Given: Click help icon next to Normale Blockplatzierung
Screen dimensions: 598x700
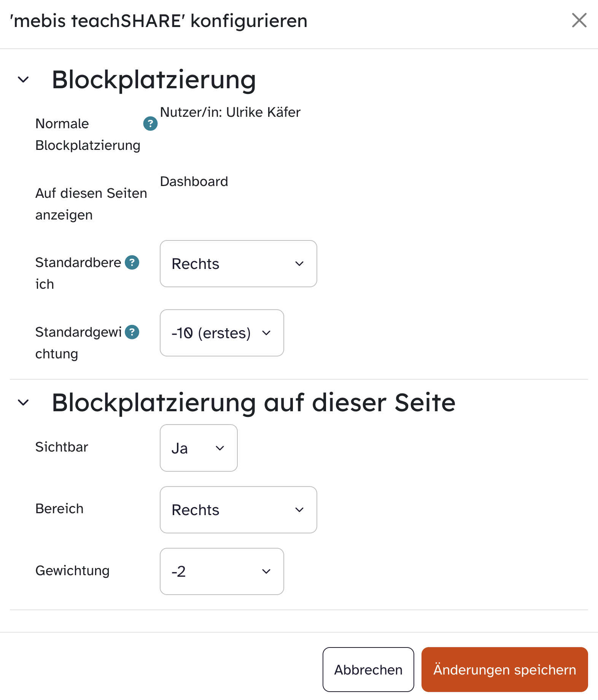Looking at the screenshot, I should [x=150, y=124].
